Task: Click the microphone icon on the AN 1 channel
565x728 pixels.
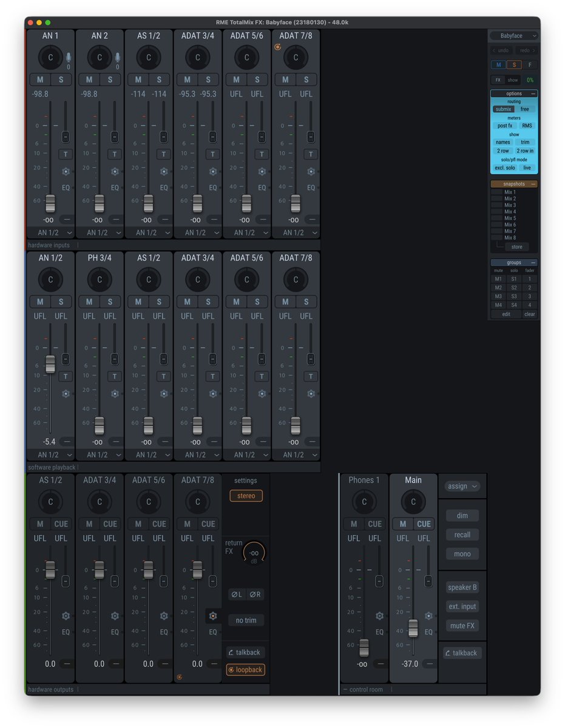Action: [x=69, y=57]
